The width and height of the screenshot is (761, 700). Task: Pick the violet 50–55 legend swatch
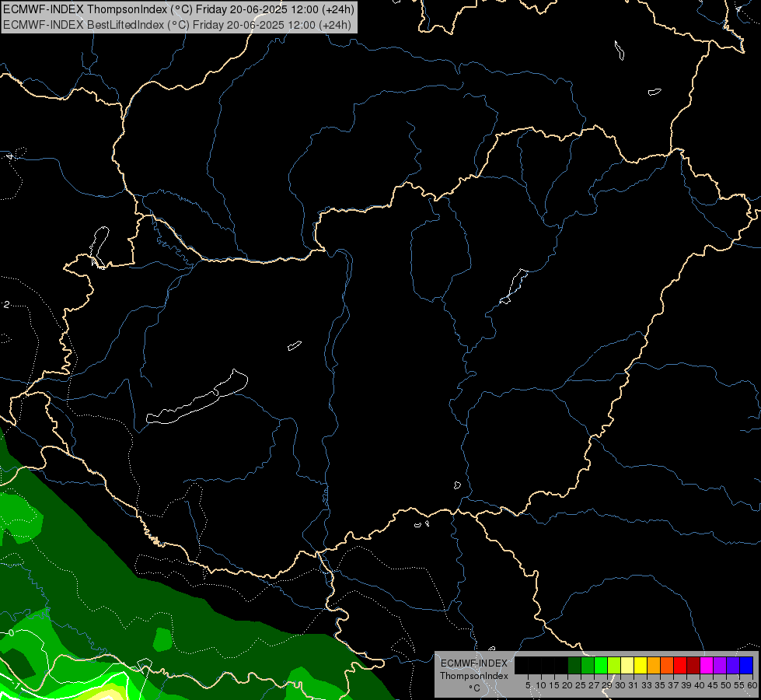point(733,665)
